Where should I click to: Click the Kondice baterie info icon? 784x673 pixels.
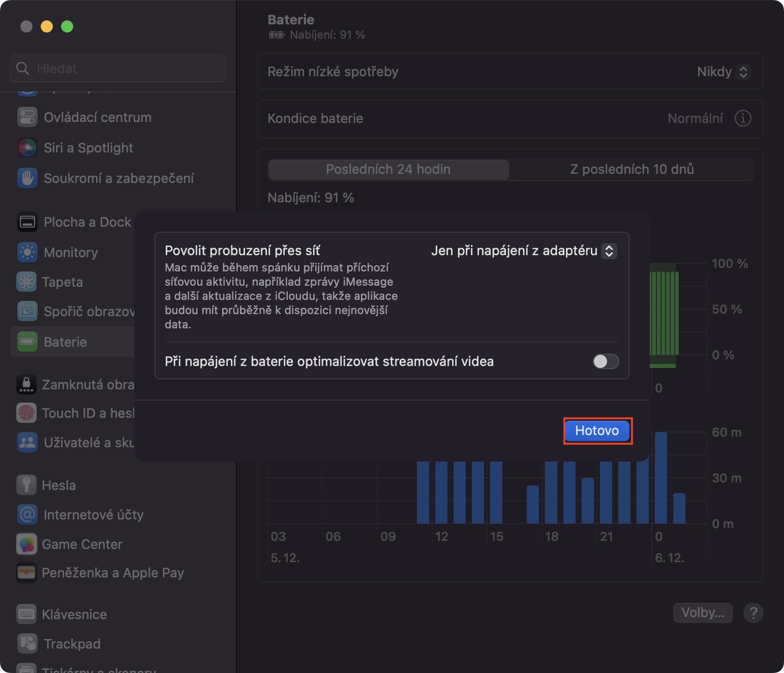pos(743,118)
